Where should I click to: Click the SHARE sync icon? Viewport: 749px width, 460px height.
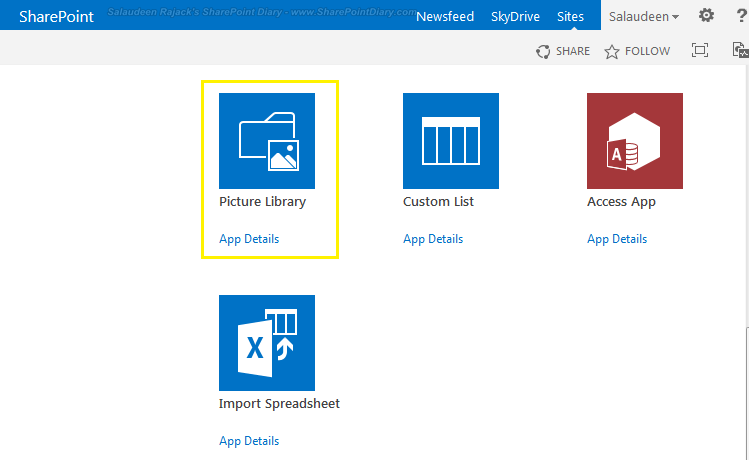[543, 51]
